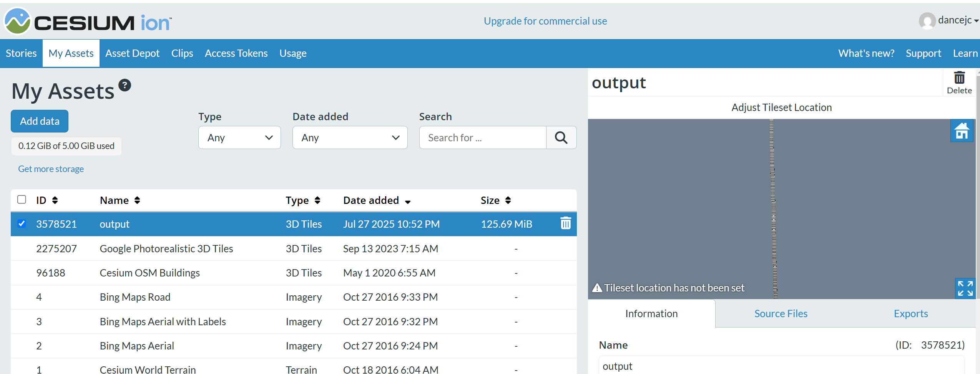Focus the Search for asset field
The width and height of the screenshot is (980, 374).
[483, 137]
